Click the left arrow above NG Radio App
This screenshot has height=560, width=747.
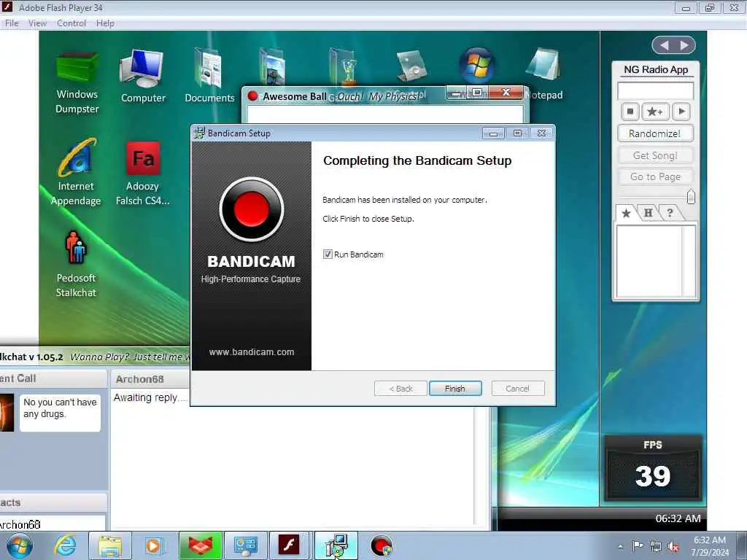tap(664, 45)
